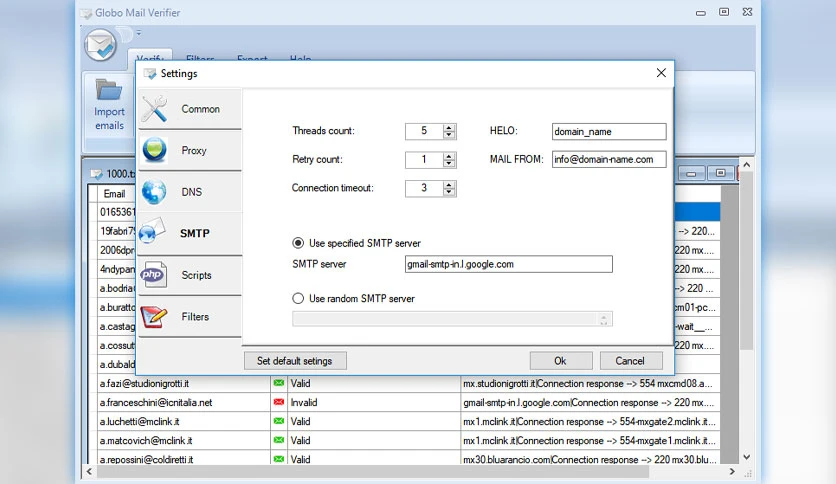The image size is (836, 484).
Task: Decrease the Connection timeout value
Action: (x=449, y=192)
